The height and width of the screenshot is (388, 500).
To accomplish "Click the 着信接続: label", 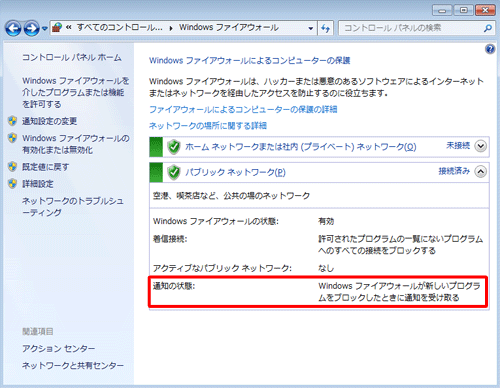I will click(170, 239).
